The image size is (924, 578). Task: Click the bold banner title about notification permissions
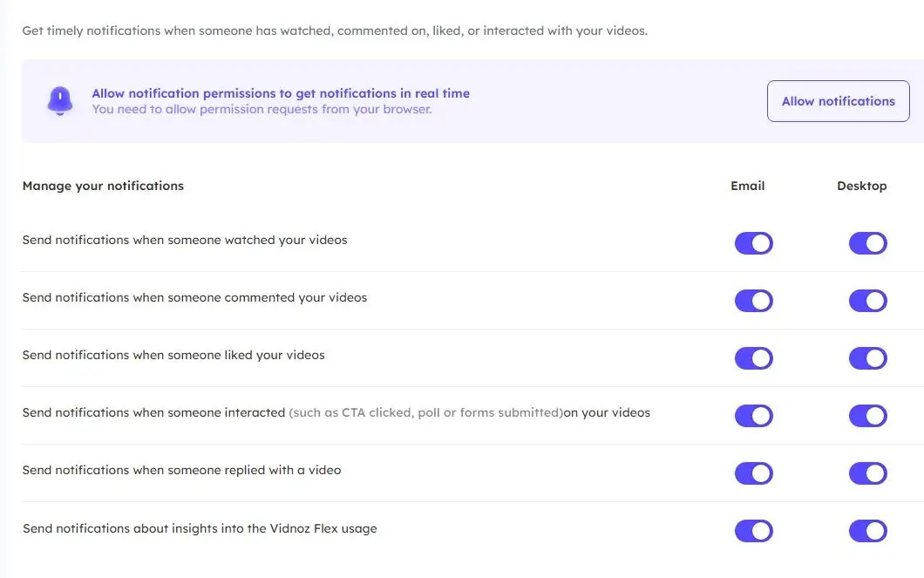280,93
